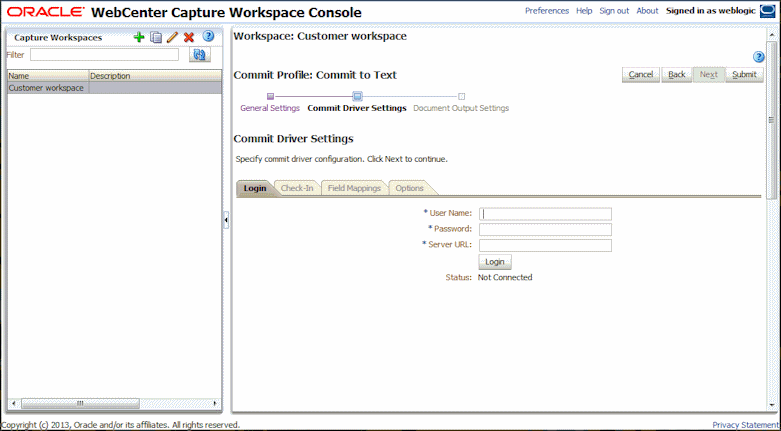Click the Description column header

(x=155, y=76)
